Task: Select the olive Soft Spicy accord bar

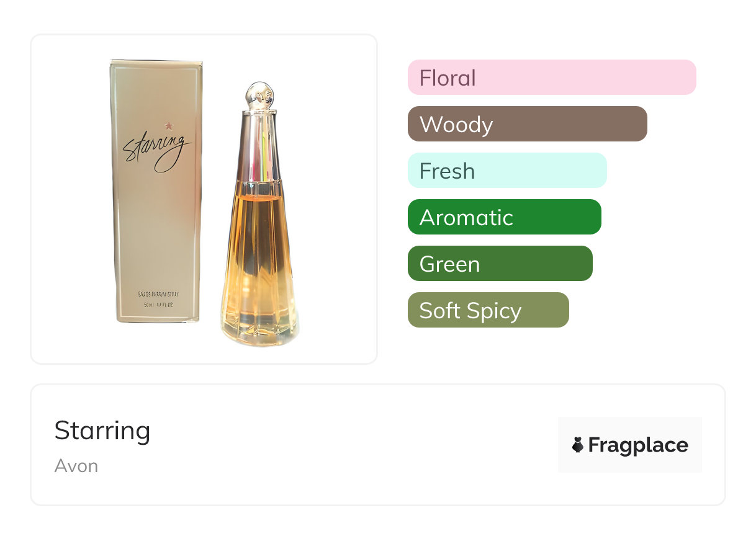Action: 488,310
